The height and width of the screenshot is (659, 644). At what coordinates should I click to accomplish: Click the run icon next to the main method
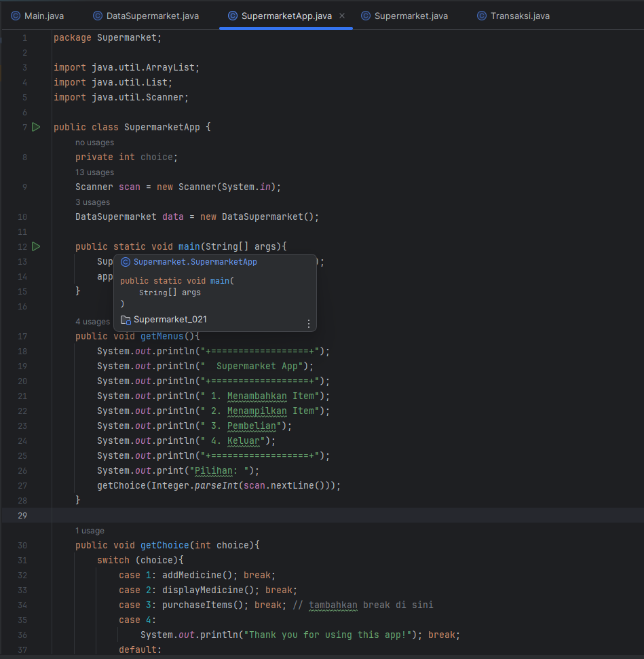click(36, 246)
